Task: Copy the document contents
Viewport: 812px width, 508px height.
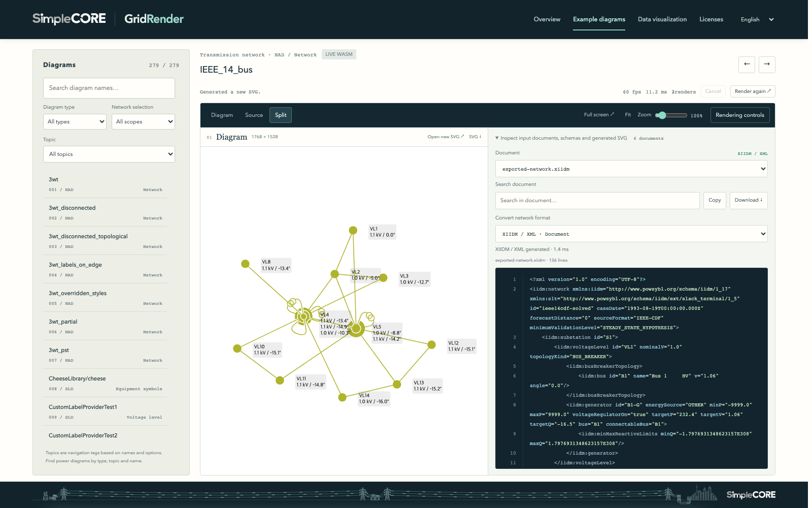Action: pos(715,200)
